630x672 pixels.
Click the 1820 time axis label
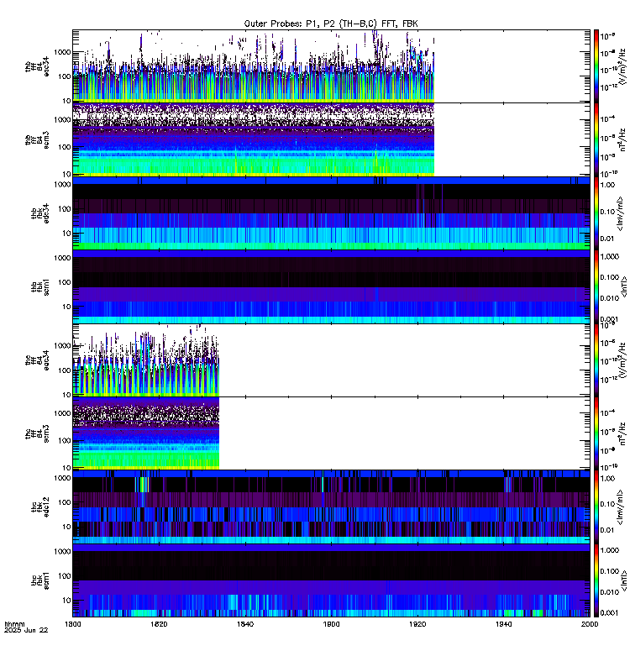click(x=159, y=624)
